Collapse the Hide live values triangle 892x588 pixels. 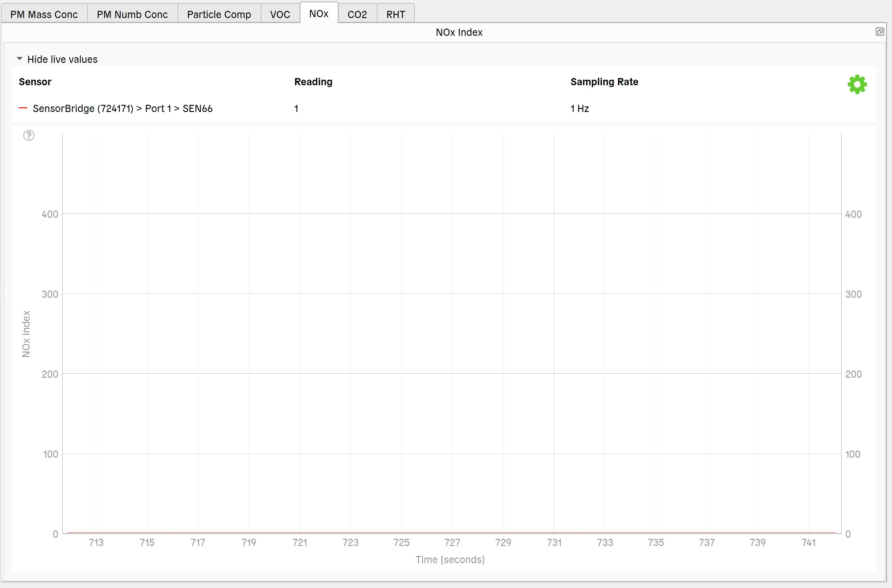click(20, 59)
